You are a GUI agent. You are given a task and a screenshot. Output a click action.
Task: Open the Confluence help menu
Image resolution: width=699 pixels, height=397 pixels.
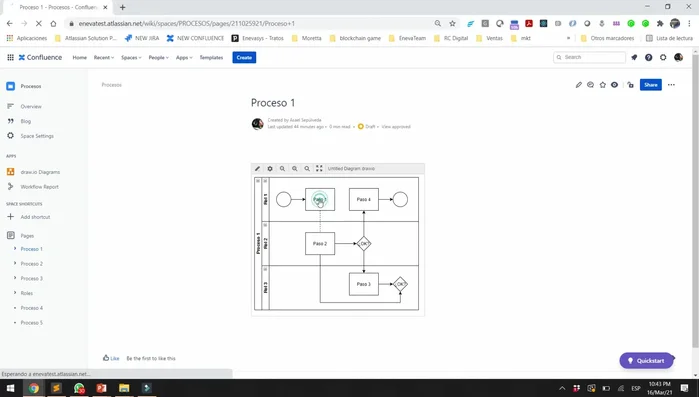coord(649,57)
